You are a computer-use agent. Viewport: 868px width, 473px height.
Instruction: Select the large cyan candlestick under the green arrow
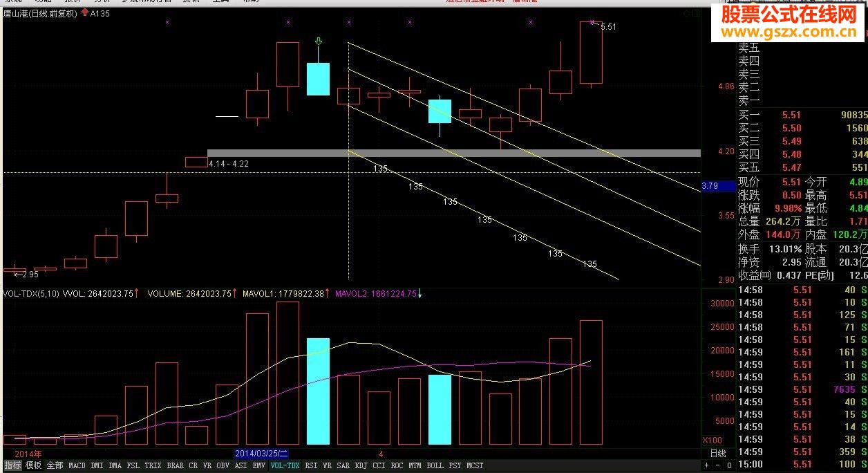coord(318,79)
